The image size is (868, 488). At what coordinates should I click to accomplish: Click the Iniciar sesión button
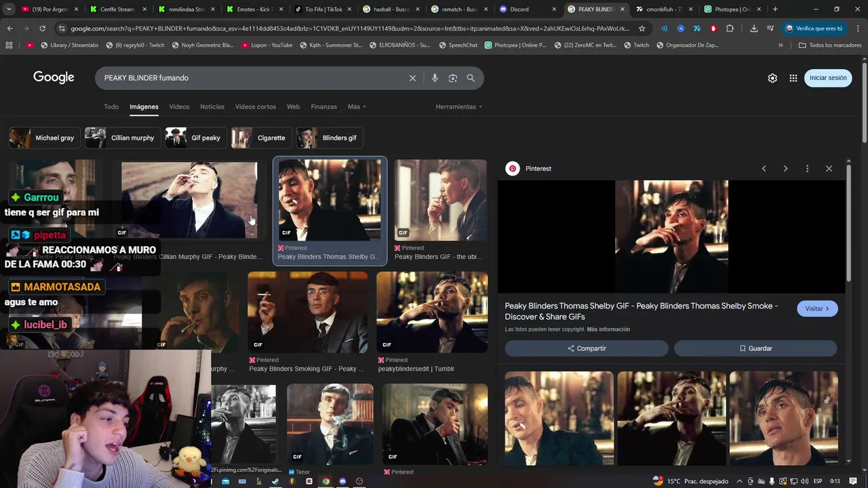pos(828,78)
